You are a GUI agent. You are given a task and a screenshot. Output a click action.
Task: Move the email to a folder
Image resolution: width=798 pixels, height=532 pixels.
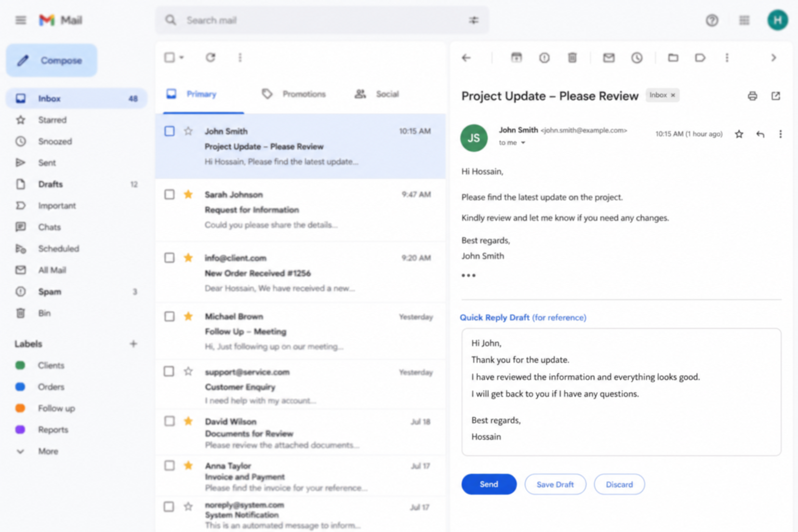(673, 58)
